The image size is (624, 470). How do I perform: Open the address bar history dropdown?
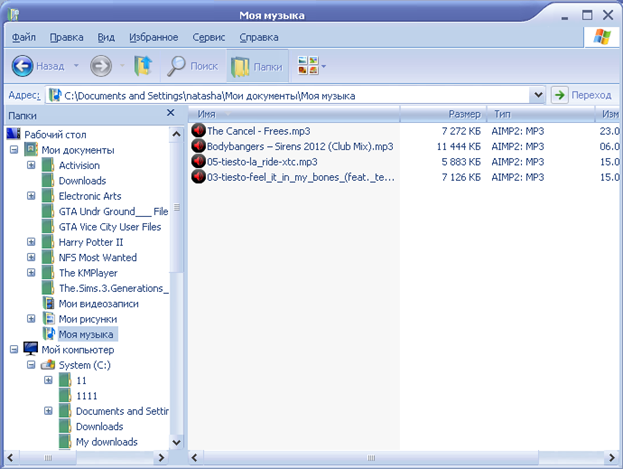click(538, 95)
